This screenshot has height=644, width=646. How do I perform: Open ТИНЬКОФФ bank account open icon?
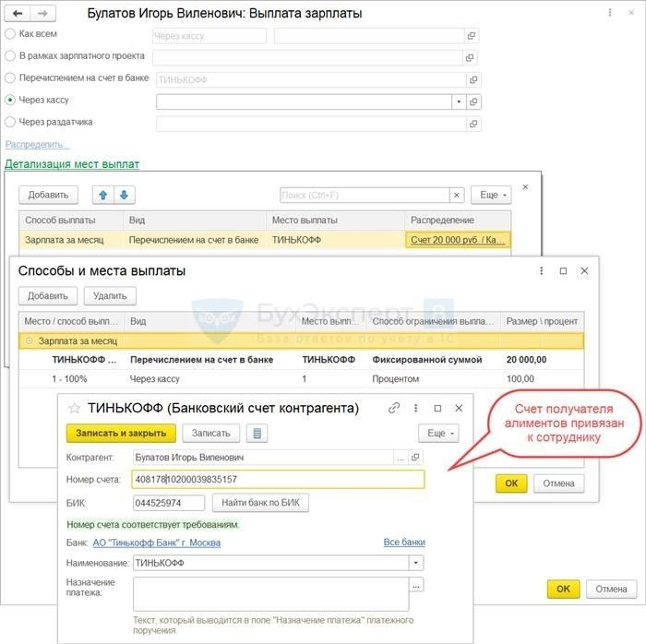tap(473, 79)
